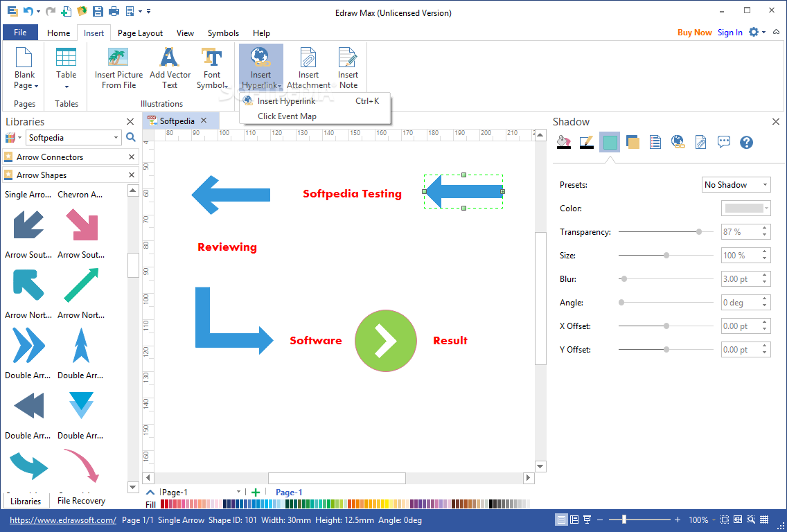The height and width of the screenshot is (532, 787).
Task: Open the zoom percentage dropdown in the status bar
Action: (x=713, y=520)
